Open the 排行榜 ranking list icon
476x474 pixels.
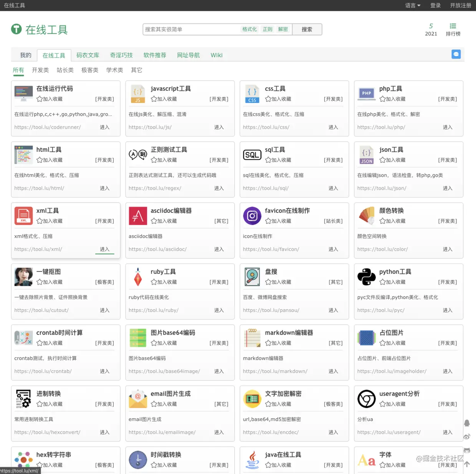(453, 26)
